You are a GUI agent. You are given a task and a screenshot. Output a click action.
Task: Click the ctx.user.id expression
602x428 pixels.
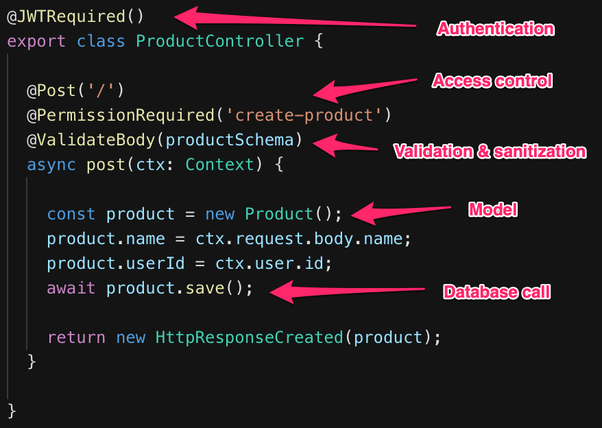tap(269, 264)
